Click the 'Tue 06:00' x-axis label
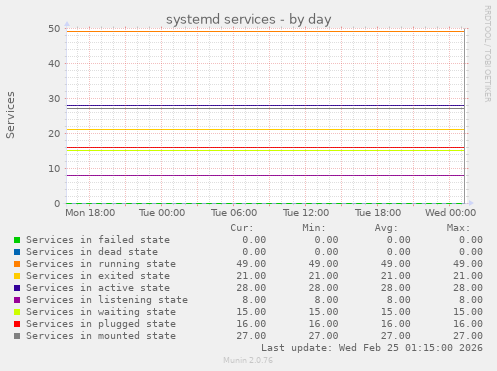The image size is (497, 371). [x=234, y=213]
